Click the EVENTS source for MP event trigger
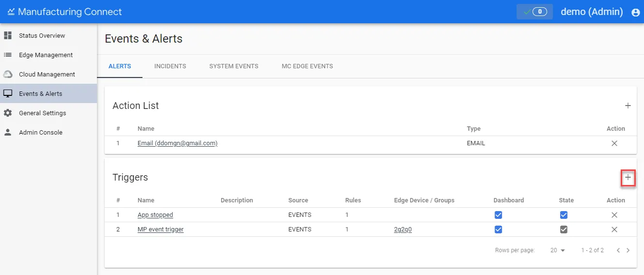This screenshot has height=275, width=644. (300, 229)
